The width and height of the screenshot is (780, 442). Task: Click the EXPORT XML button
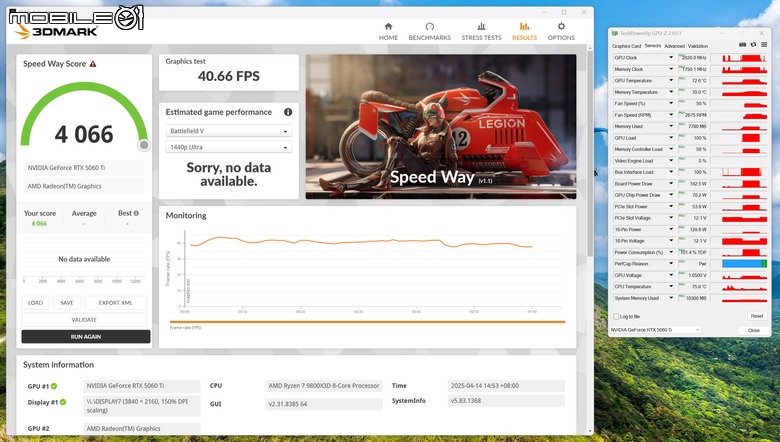pos(115,303)
